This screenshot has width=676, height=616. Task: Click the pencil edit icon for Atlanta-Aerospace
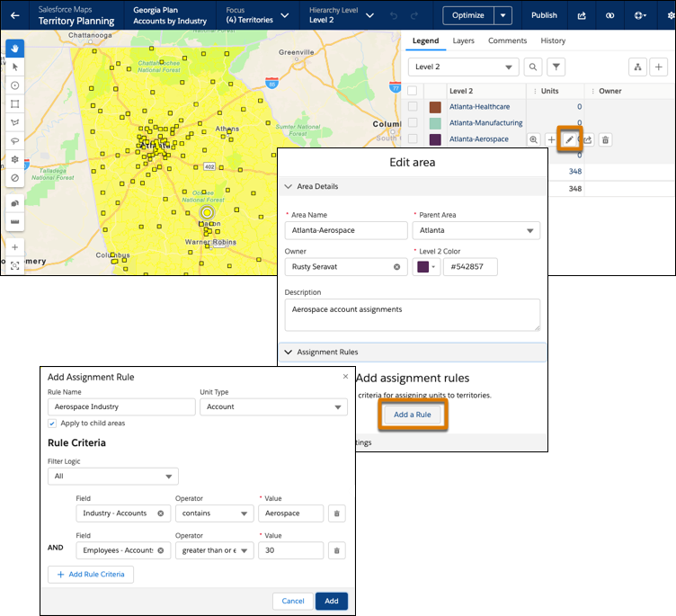pyautogui.click(x=569, y=139)
